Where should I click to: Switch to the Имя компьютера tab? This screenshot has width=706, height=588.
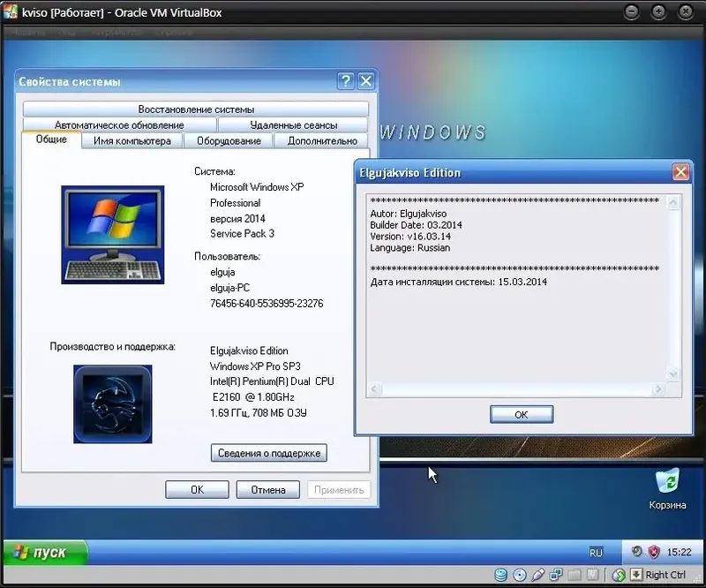pos(132,140)
